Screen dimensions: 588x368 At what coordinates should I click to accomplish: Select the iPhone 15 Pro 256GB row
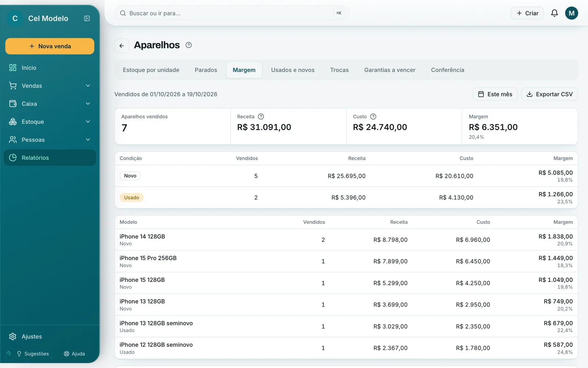[x=346, y=262]
